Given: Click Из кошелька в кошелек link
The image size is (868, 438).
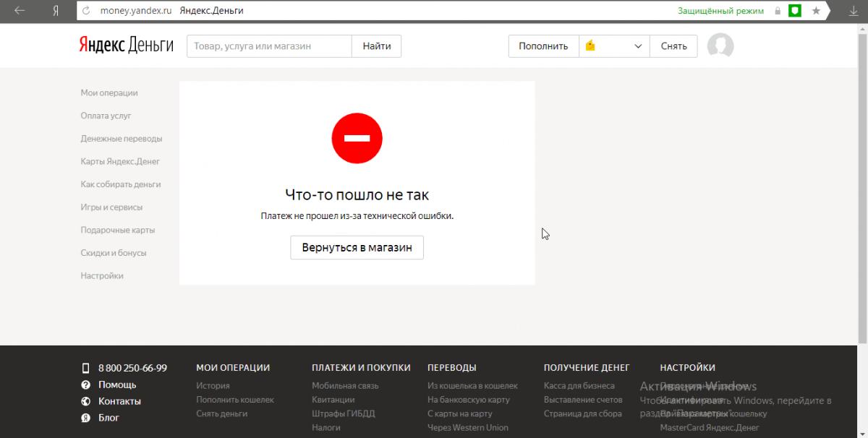Looking at the screenshot, I should click(472, 386).
